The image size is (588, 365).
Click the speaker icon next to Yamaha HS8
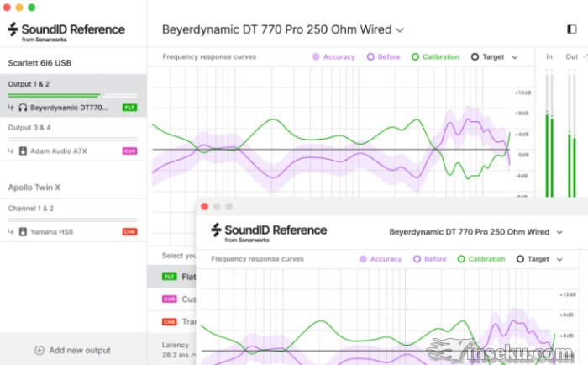pos(23,231)
